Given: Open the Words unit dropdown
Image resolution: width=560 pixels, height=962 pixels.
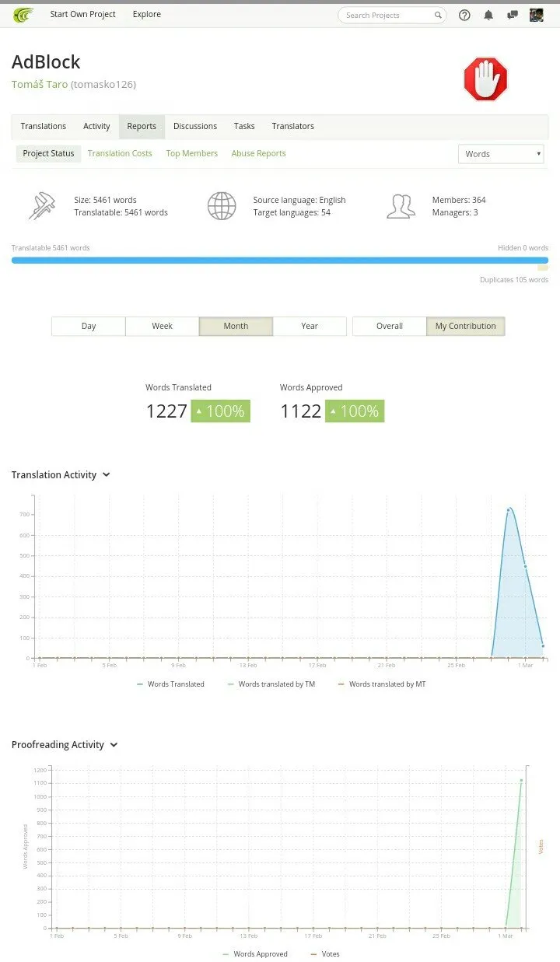Looking at the screenshot, I should [501, 154].
